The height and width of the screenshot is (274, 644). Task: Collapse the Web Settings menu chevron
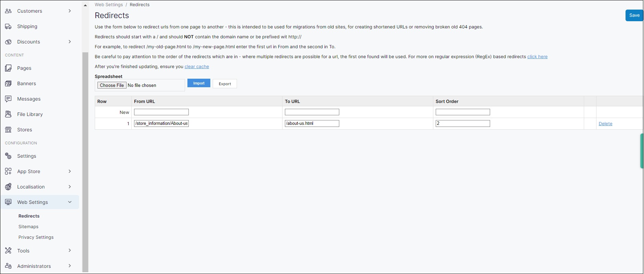(x=70, y=202)
